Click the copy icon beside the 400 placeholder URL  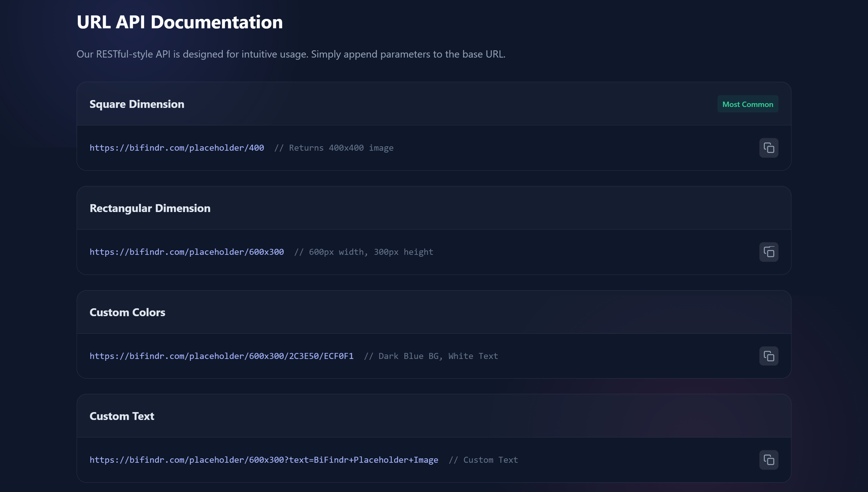click(769, 148)
